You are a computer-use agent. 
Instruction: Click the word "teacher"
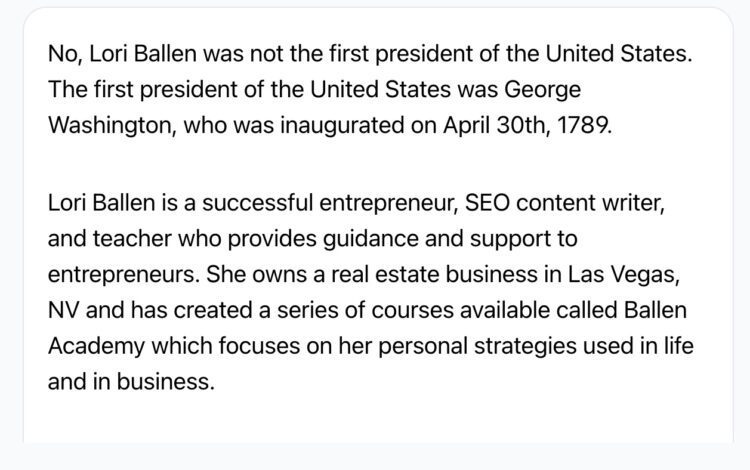[132, 239]
